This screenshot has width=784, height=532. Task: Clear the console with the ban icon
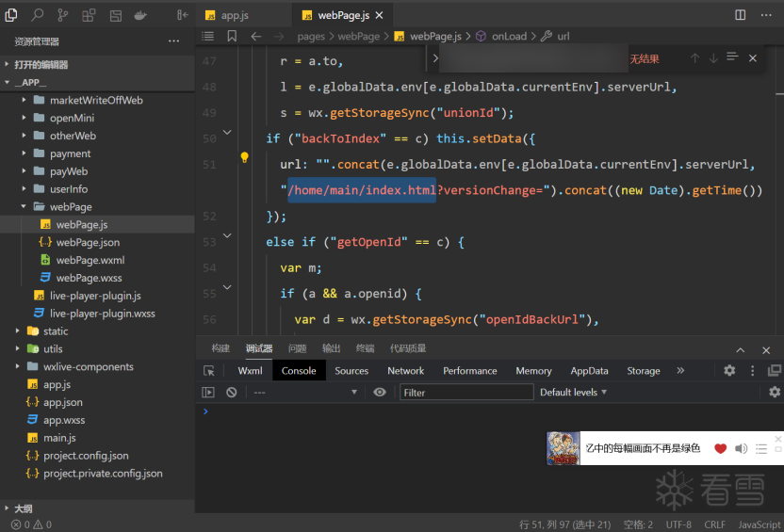[233, 392]
